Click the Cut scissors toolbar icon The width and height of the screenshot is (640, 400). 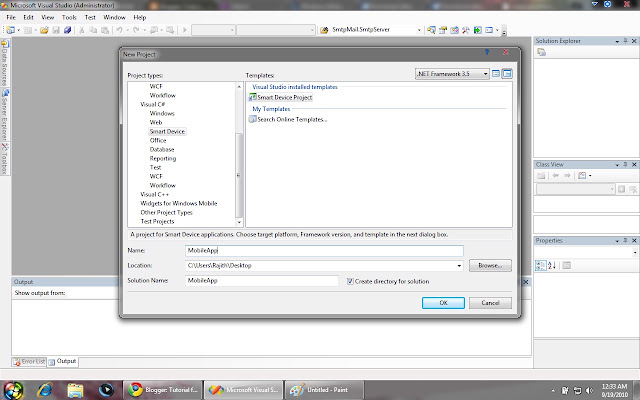(82, 30)
